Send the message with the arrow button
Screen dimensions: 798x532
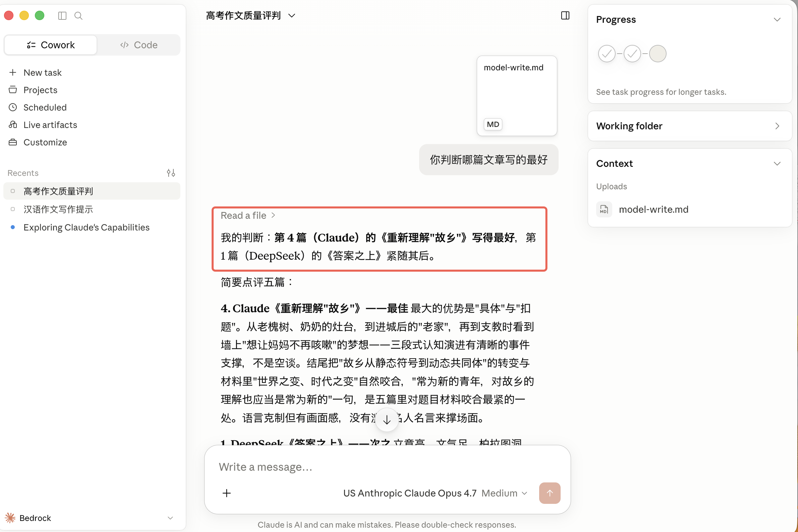pos(550,493)
